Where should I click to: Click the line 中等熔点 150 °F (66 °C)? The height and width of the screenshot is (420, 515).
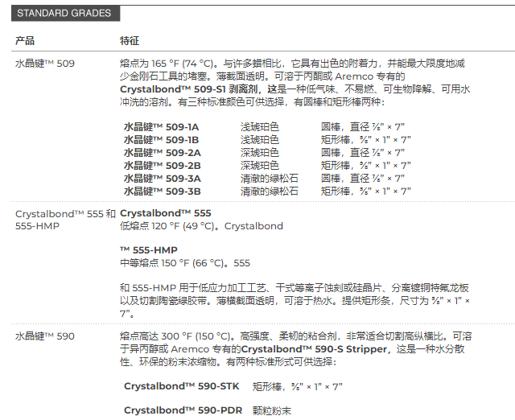185,263
